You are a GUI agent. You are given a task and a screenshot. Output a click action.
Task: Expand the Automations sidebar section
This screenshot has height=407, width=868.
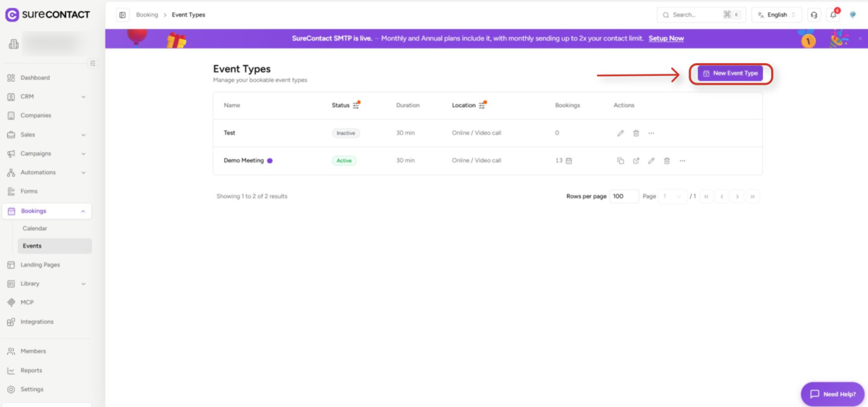click(x=47, y=172)
